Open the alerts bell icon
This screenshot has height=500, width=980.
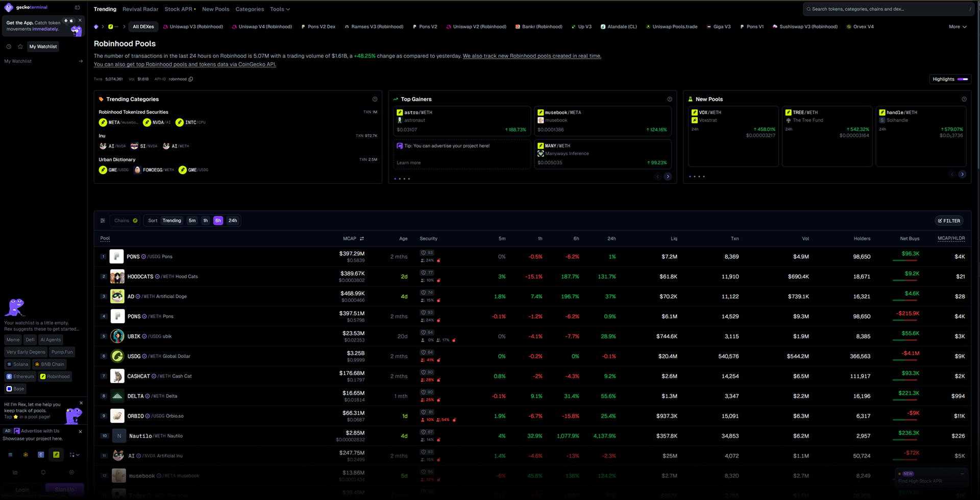(43, 472)
